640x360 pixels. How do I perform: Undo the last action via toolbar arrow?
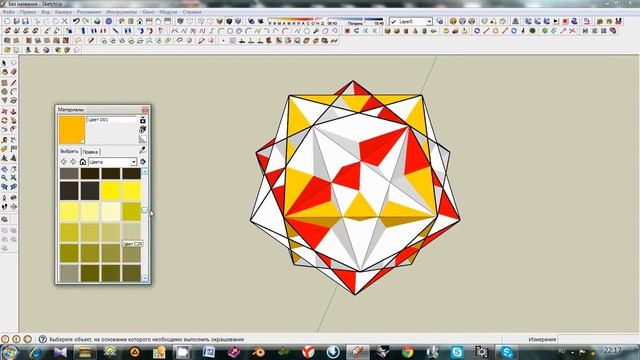76,21
